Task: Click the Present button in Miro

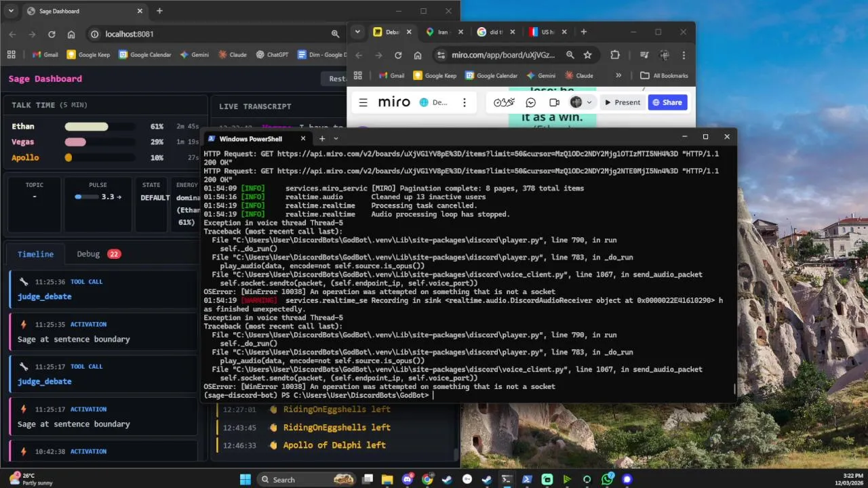Action: [x=622, y=102]
